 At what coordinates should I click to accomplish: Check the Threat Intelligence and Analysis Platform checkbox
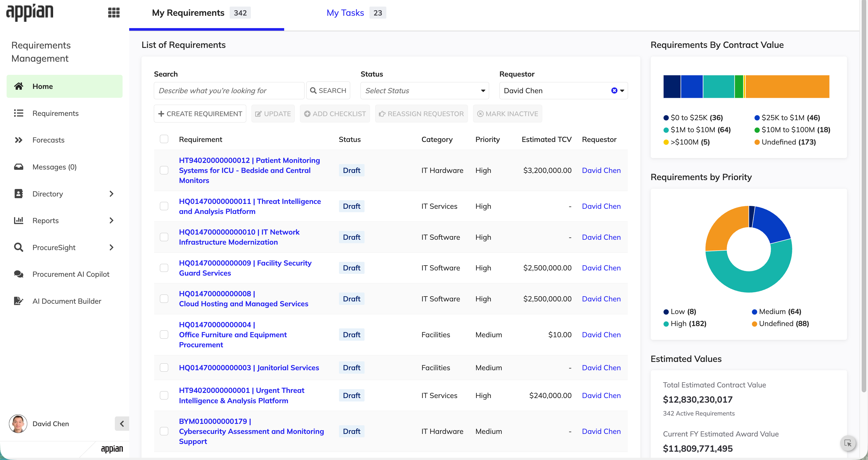pyautogui.click(x=164, y=206)
